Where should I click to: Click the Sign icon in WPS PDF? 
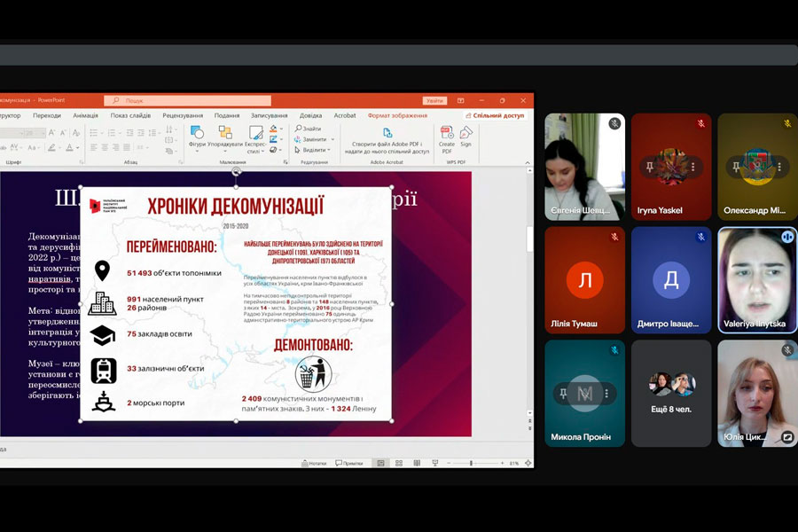pos(465,137)
